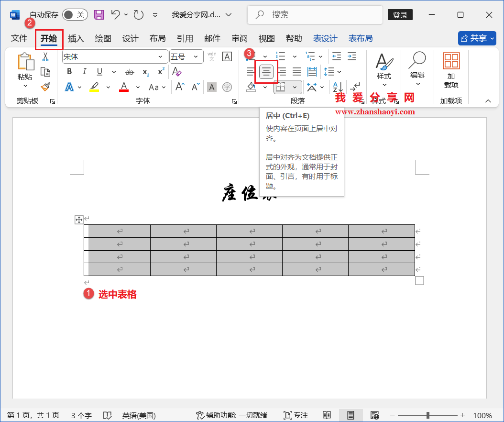Switch to Table Layout (表布局) tab

(x=361, y=39)
